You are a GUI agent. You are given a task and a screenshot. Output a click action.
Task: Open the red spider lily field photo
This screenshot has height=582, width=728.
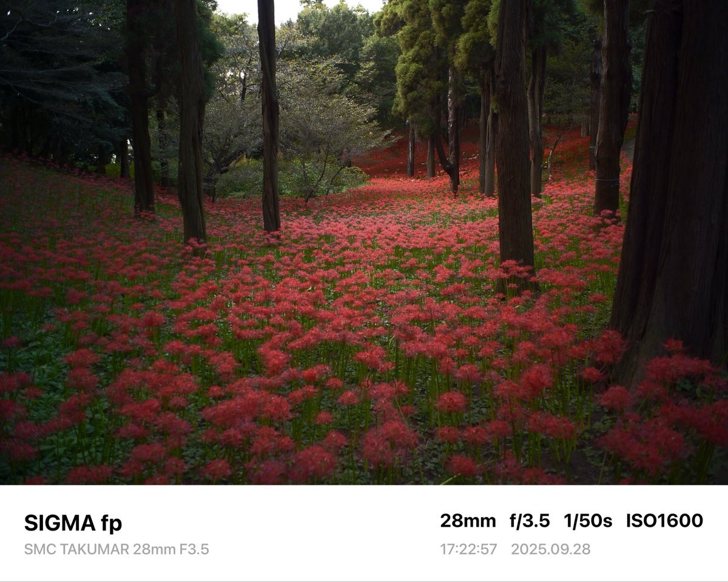pyautogui.click(x=364, y=242)
